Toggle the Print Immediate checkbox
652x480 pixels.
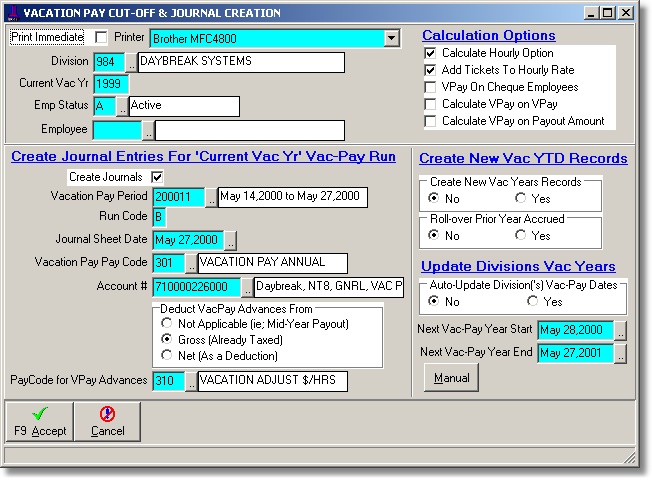(x=101, y=37)
